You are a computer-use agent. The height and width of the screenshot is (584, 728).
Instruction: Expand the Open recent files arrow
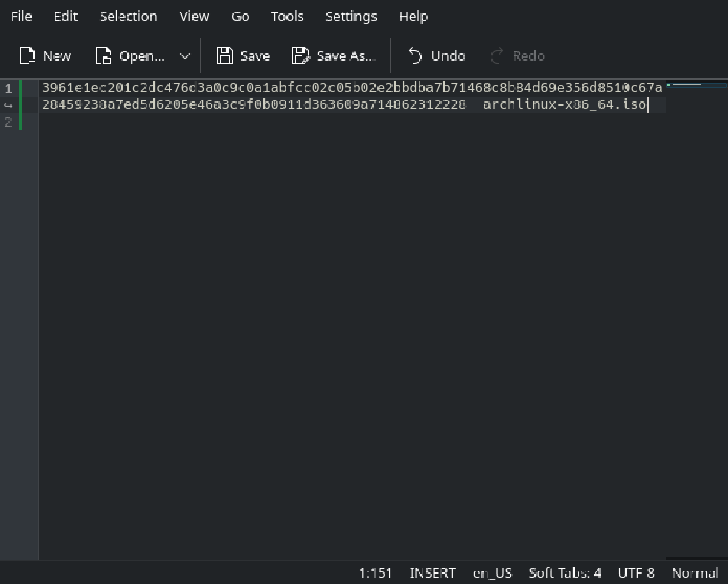[186, 56]
